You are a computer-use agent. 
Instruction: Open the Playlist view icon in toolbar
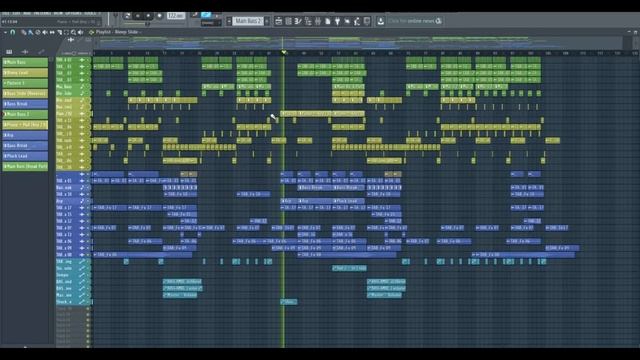coord(278,21)
